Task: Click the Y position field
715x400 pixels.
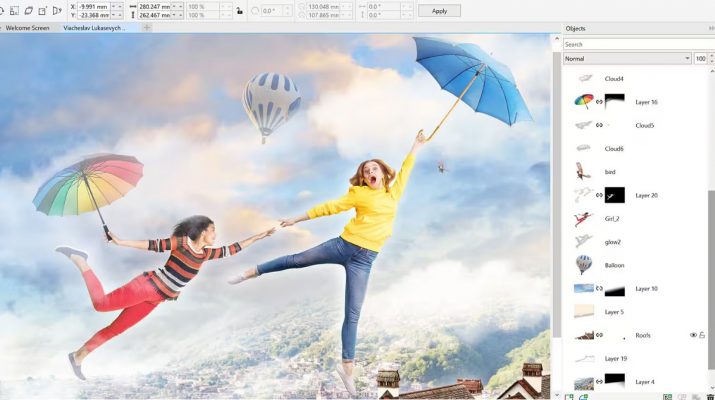Action: pos(93,15)
